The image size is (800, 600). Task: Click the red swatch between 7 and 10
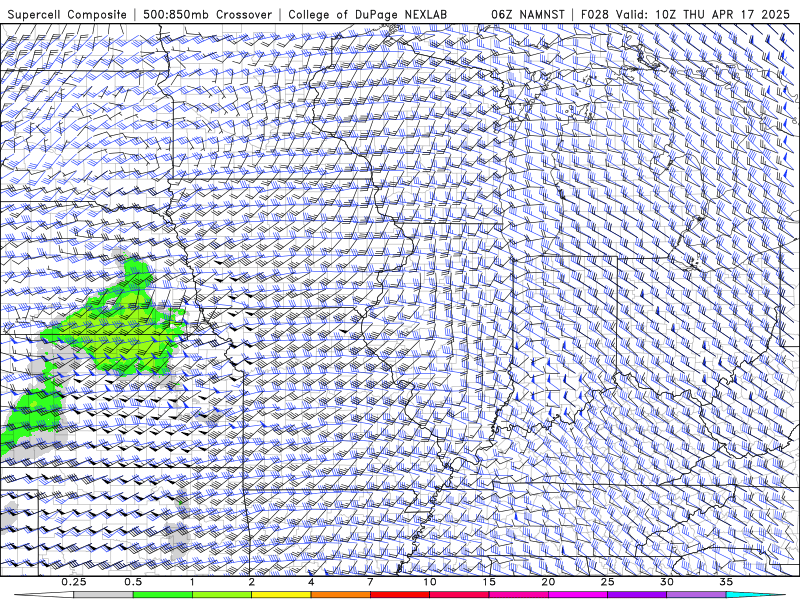(399, 595)
